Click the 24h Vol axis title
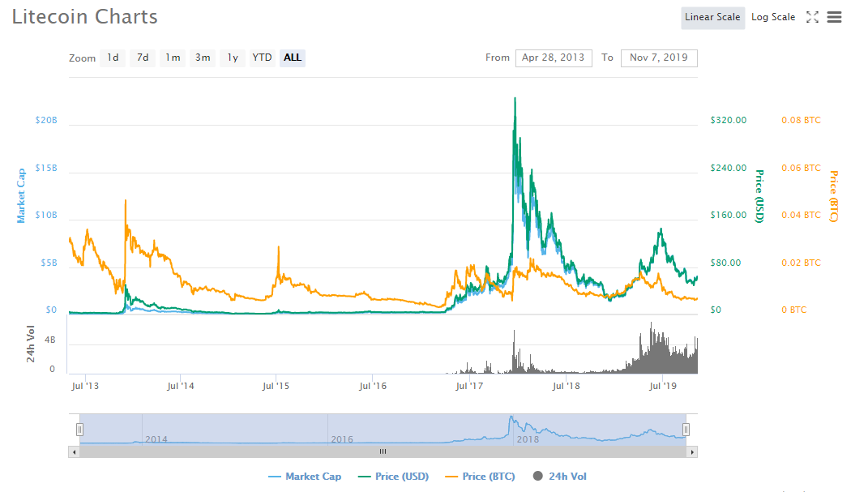 [31, 344]
